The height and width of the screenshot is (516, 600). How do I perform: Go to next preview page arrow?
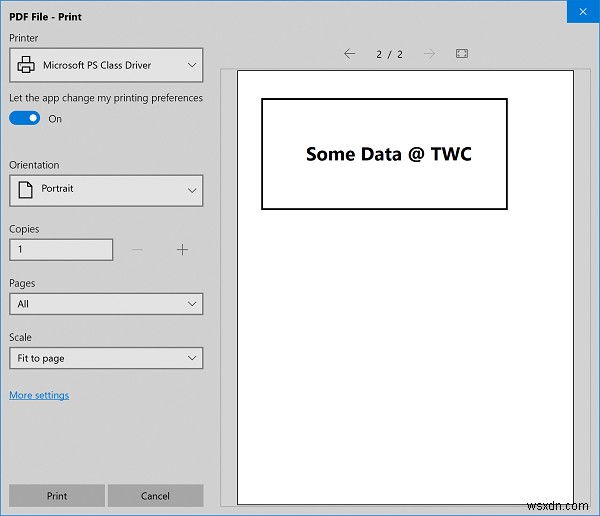click(429, 54)
